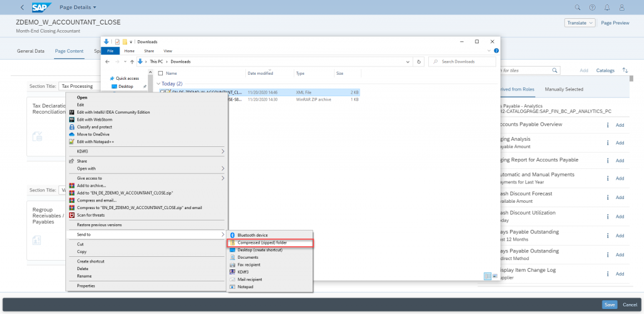
Task: Open the General Data tab
Action: pyautogui.click(x=31, y=51)
